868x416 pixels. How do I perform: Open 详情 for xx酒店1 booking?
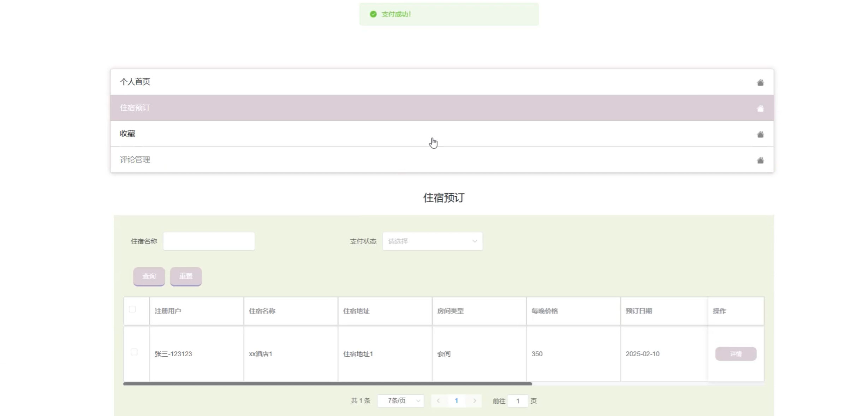736,354
